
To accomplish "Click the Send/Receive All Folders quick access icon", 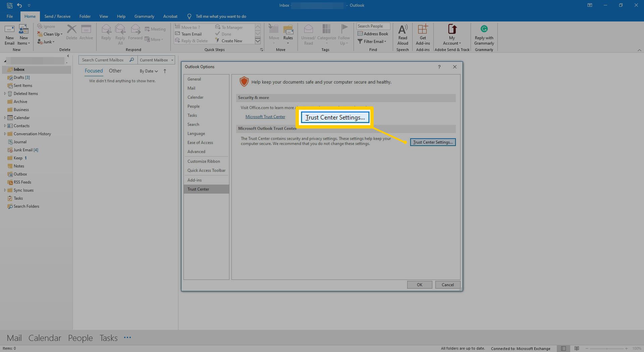I will (x=10, y=5).
